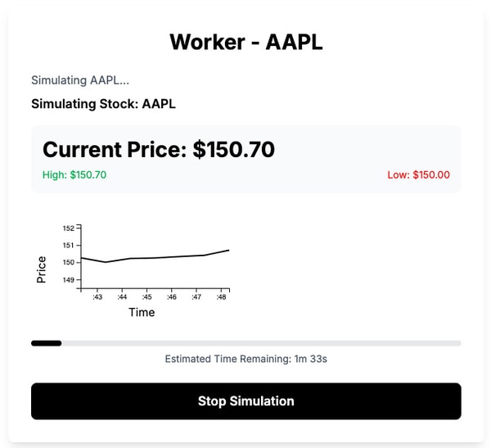This screenshot has height=448, width=491.
Task: Click the price line in chart
Action: [x=155, y=258]
